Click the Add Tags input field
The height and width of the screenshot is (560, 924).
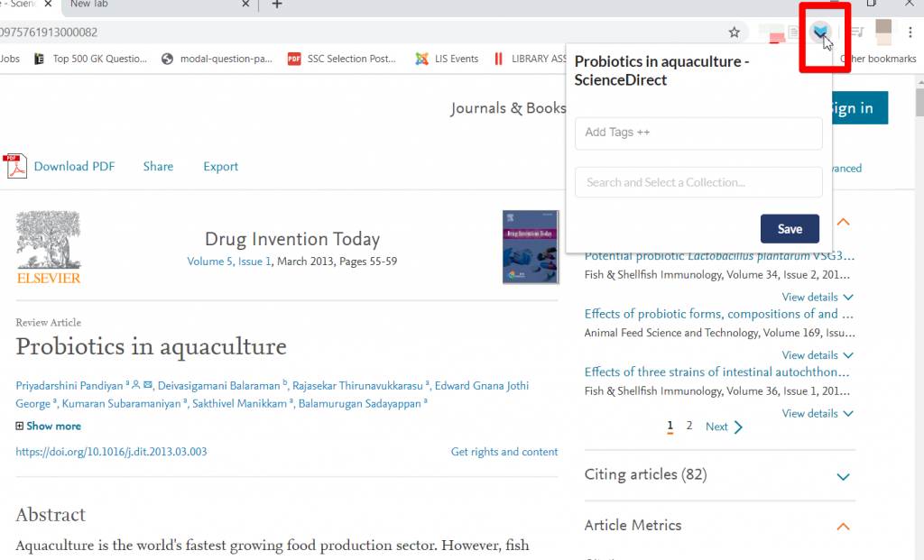pos(698,133)
